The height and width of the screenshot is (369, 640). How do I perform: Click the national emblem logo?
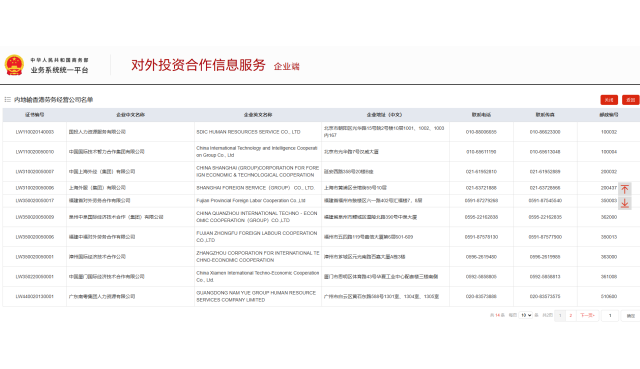(14, 65)
